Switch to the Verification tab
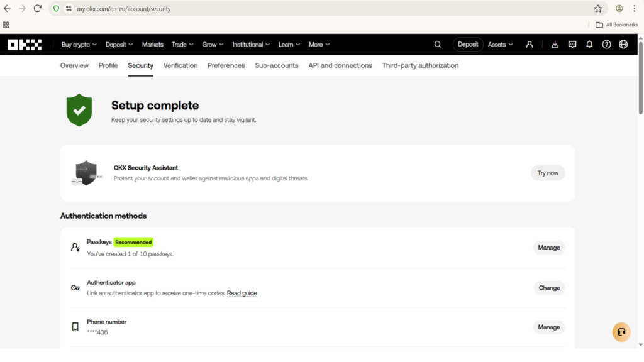The image size is (644, 362). tap(180, 65)
